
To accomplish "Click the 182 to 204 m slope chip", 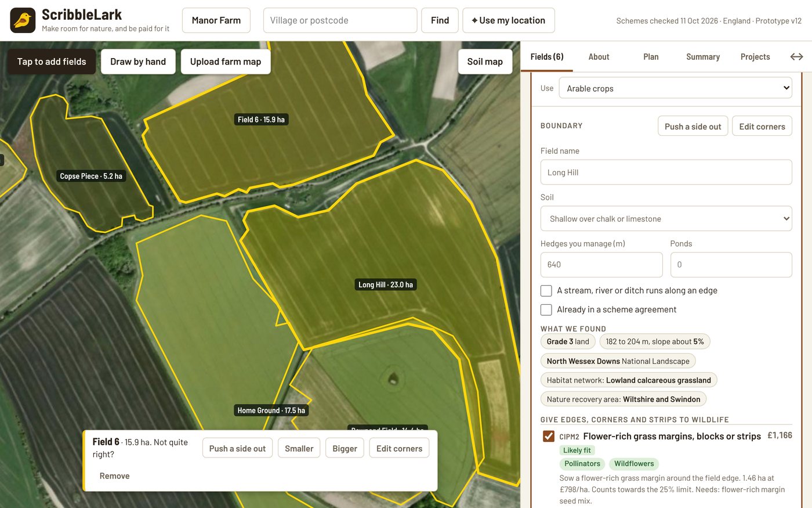I will (x=655, y=341).
